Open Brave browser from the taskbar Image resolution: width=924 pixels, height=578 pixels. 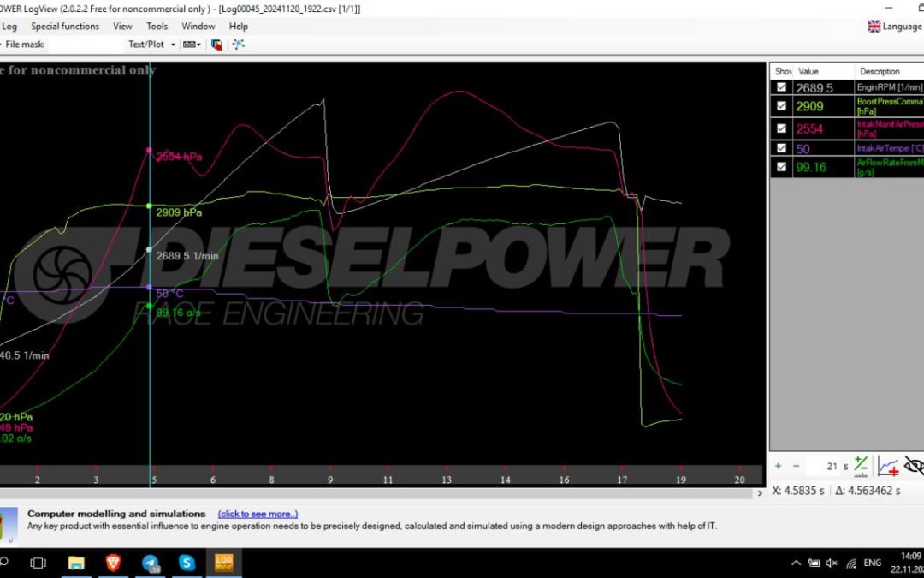[x=113, y=563]
